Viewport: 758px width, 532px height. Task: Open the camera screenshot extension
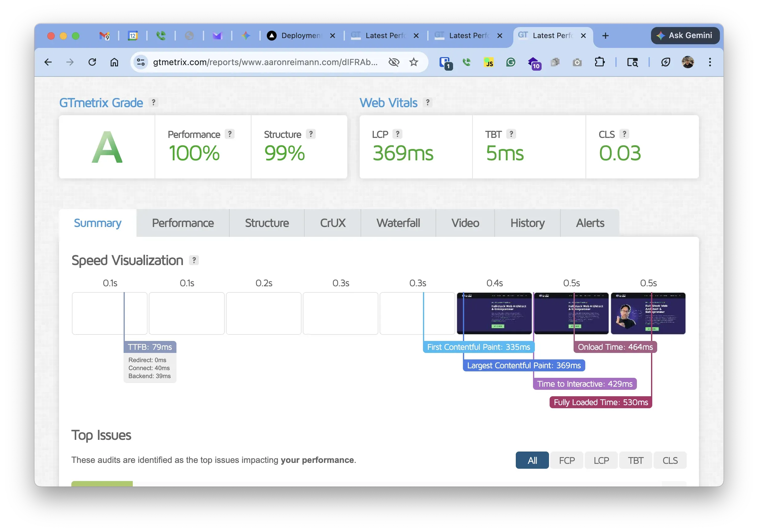577,62
